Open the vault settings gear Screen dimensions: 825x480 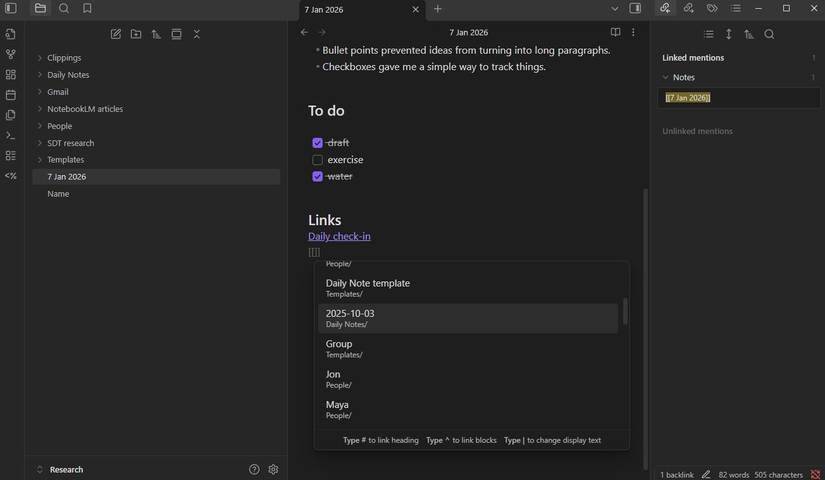pos(273,469)
